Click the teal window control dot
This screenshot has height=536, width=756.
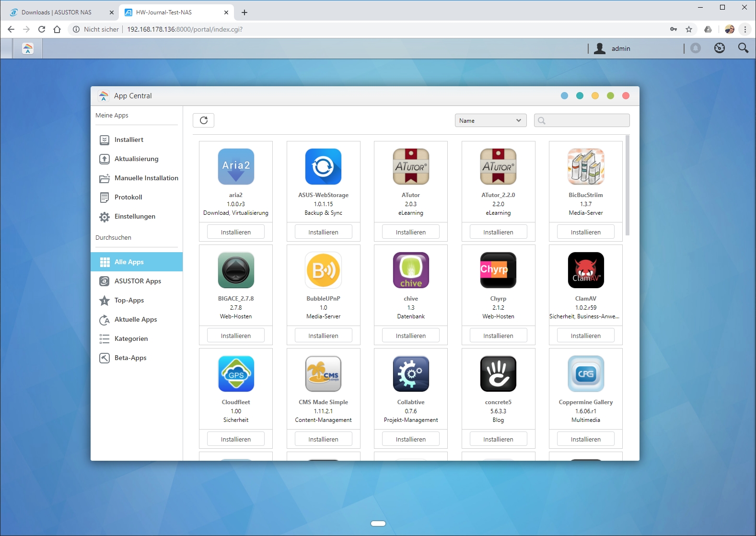coord(580,96)
